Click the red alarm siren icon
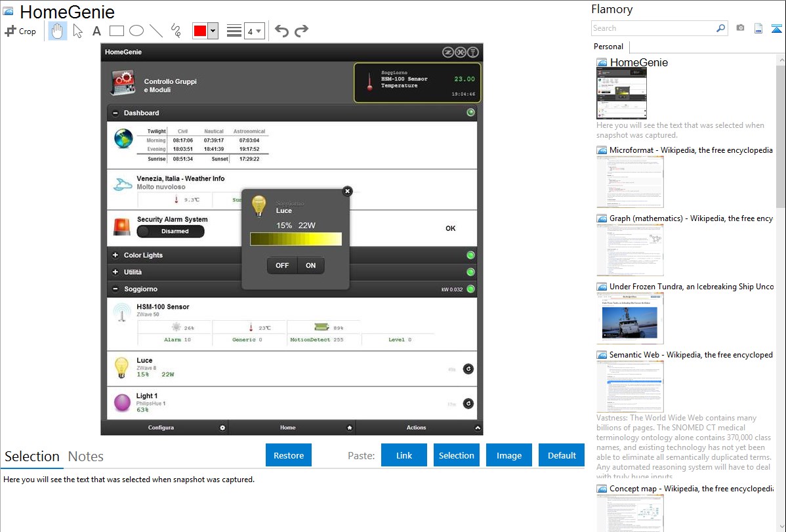Viewport: 786px width, 532px height. point(122,227)
